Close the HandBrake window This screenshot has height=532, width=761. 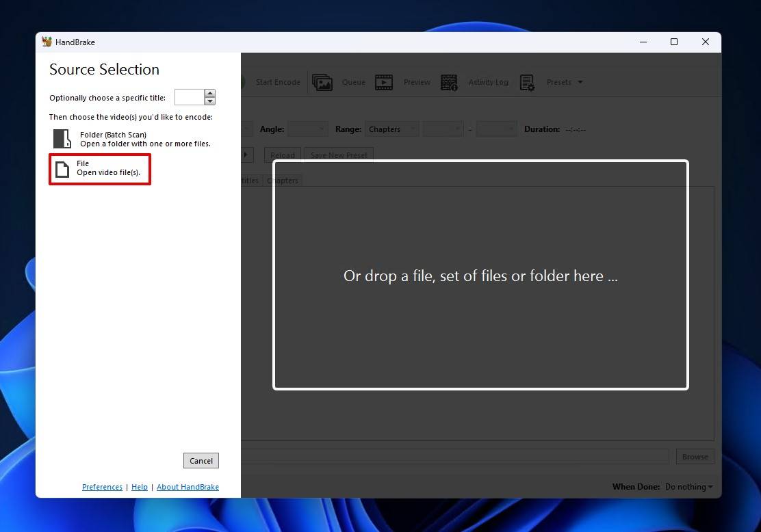click(x=706, y=42)
